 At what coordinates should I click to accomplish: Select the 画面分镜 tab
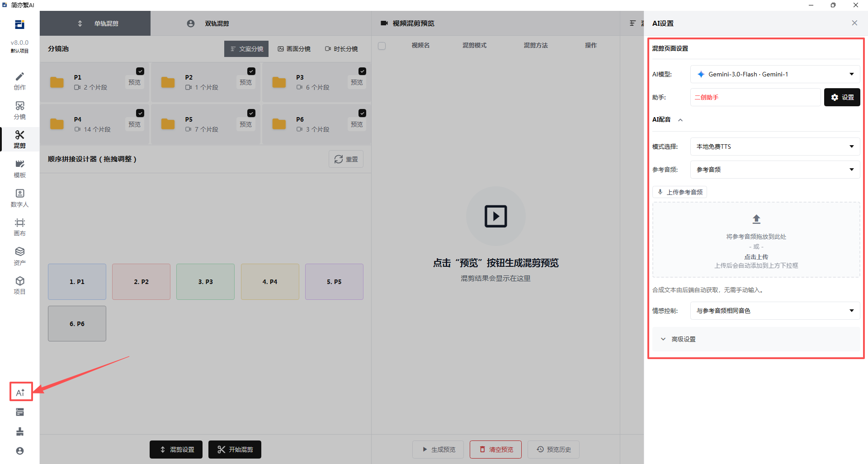point(294,49)
